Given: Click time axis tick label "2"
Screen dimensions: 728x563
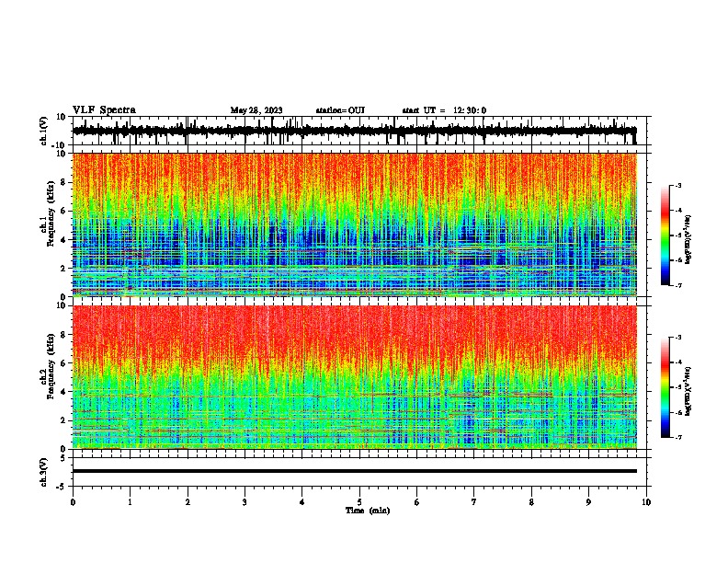Looking at the screenshot, I should pos(188,502).
